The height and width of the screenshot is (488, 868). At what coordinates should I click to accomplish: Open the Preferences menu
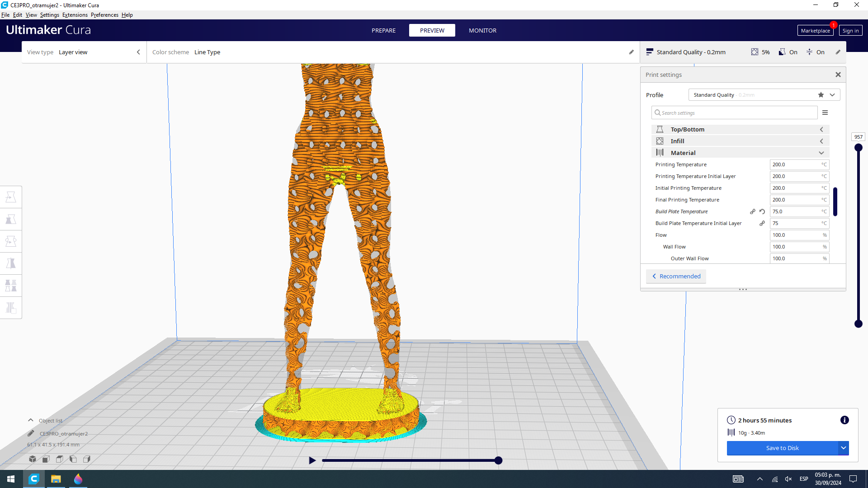pos(104,15)
